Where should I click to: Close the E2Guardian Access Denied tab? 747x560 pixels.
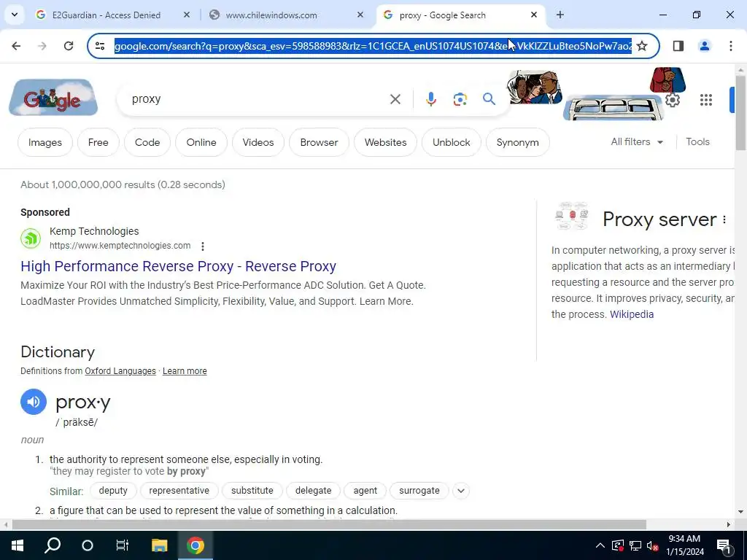point(186,15)
